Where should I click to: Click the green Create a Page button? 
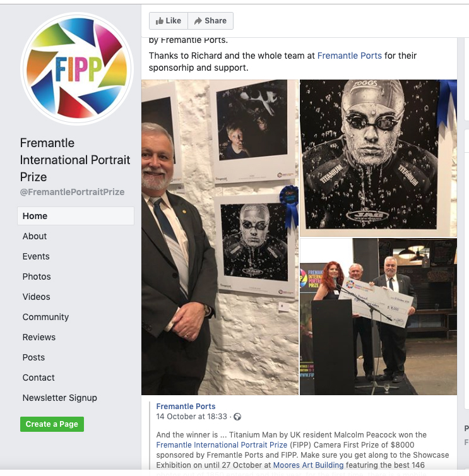pos(52,424)
